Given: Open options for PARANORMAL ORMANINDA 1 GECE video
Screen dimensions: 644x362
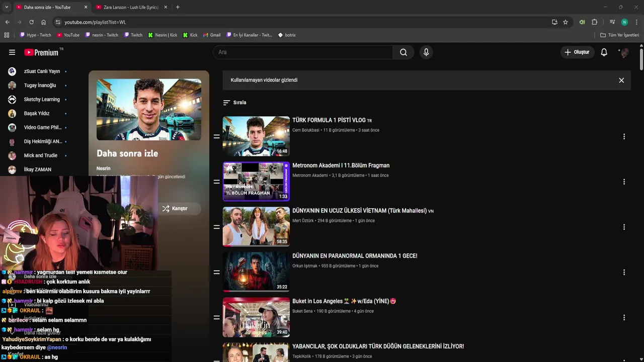Looking at the screenshot, I should pyautogui.click(x=624, y=272).
